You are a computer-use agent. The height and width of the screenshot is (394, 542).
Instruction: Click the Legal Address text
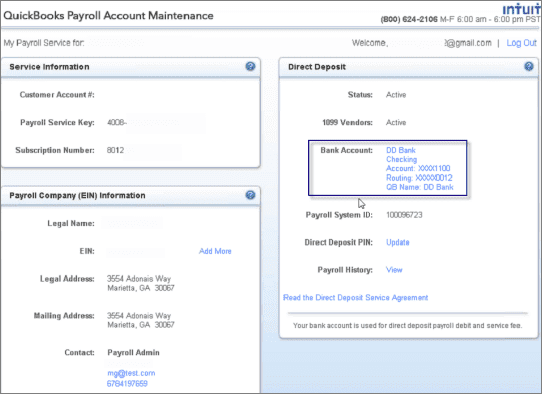click(x=141, y=283)
